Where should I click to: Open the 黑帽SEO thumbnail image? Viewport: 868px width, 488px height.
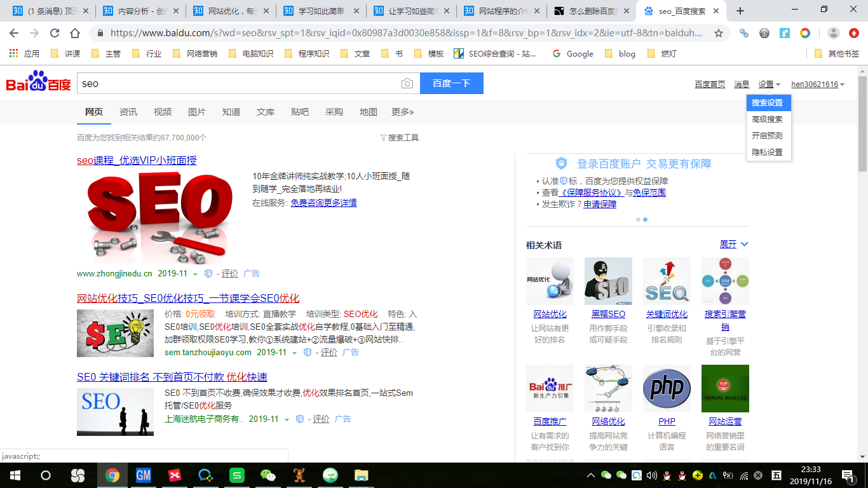click(608, 281)
